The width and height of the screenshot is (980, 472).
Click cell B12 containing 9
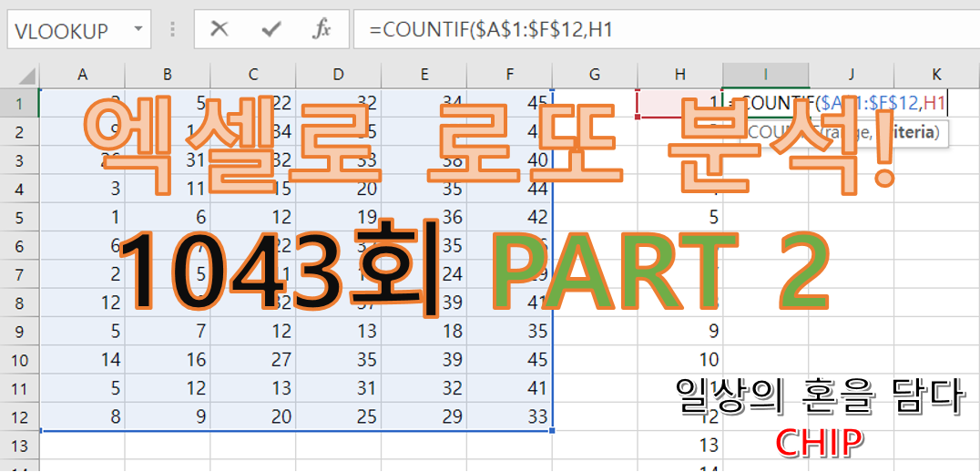click(x=168, y=416)
